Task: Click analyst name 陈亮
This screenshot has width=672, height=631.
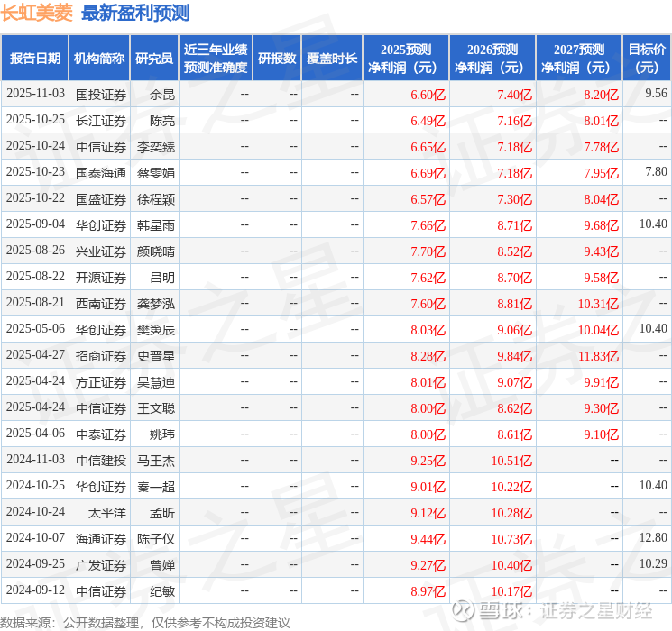Action: 162,121
